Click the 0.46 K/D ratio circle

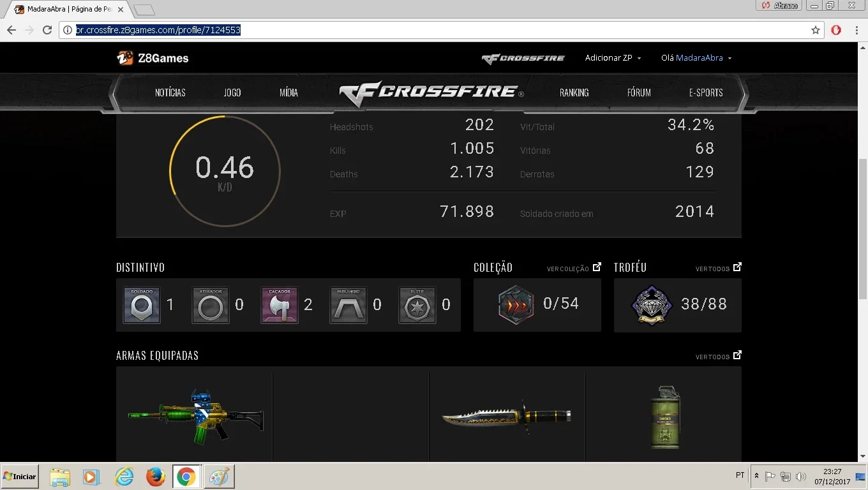coord(225,171)
